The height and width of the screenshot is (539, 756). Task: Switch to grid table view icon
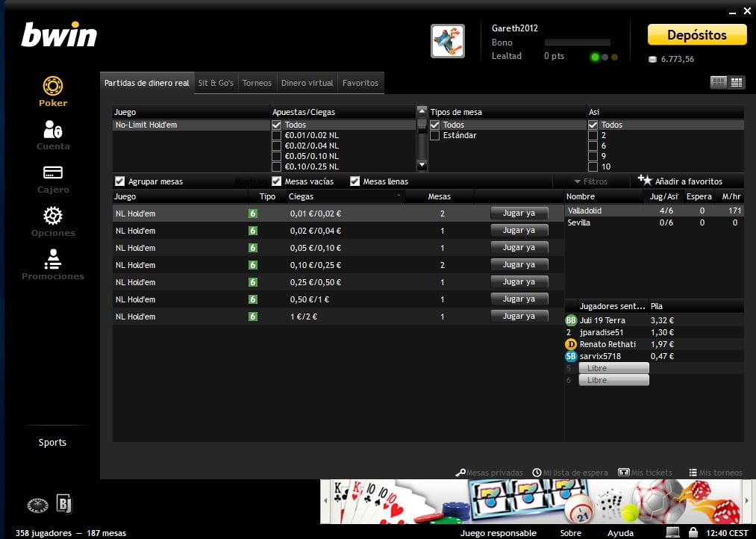click(x=719, y=82)
